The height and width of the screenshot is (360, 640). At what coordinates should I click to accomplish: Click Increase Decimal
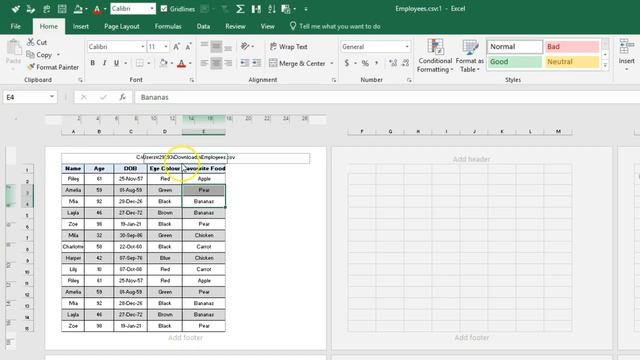click(393, 63)
